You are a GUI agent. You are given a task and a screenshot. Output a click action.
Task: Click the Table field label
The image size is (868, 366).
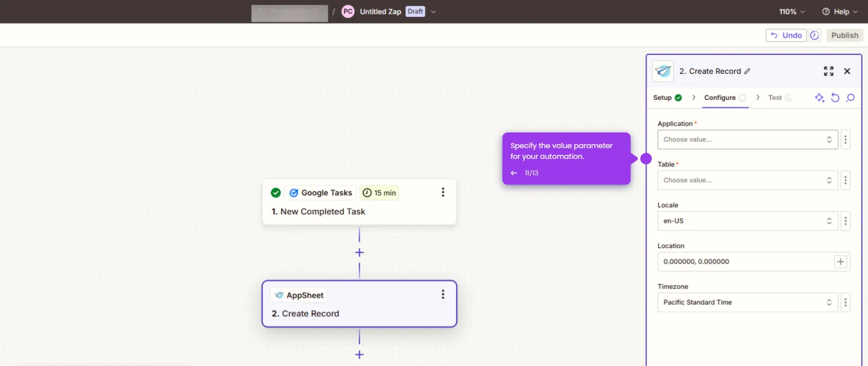(x=666, y=165)
